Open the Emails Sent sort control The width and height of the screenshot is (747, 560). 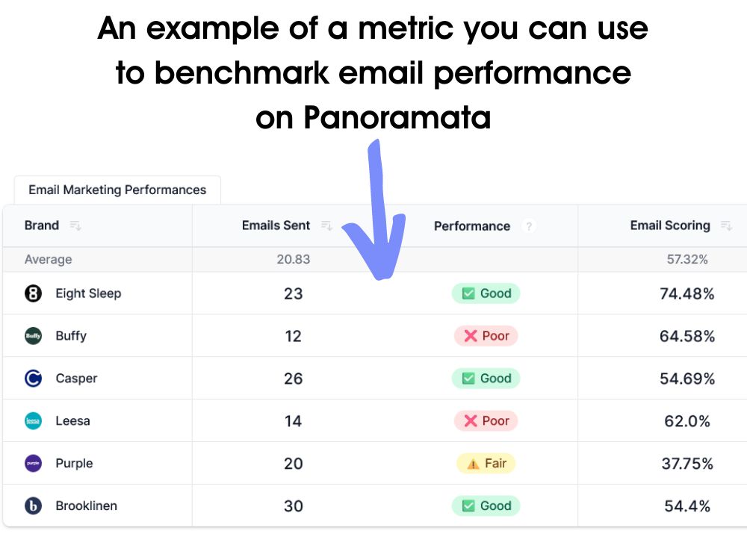click(x=326, y=224)
